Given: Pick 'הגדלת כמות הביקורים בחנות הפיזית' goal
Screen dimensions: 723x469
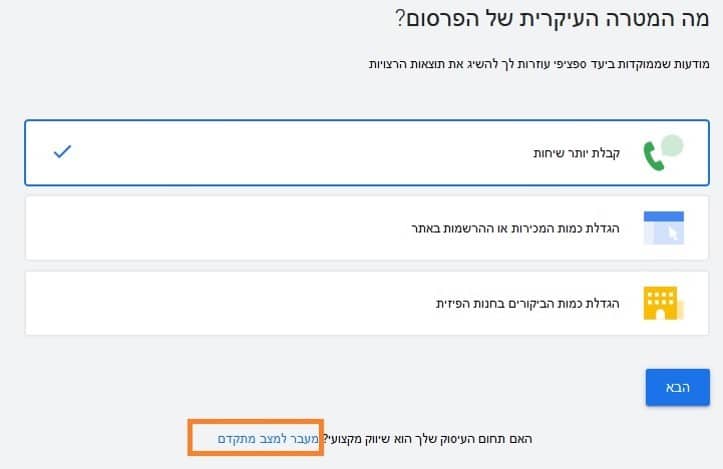Looking at the screenshot, I should [x=527, y=303].
